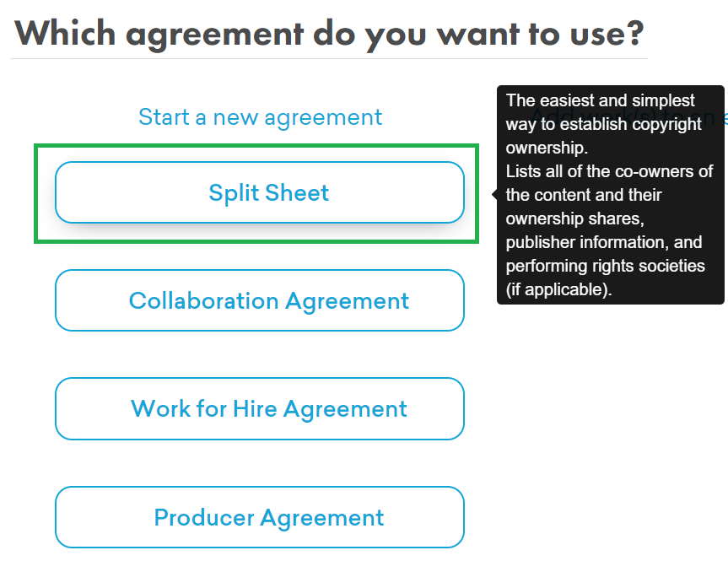
Task: Click the tooltip's small left-pointing arrow
Action: coord(494,195)
